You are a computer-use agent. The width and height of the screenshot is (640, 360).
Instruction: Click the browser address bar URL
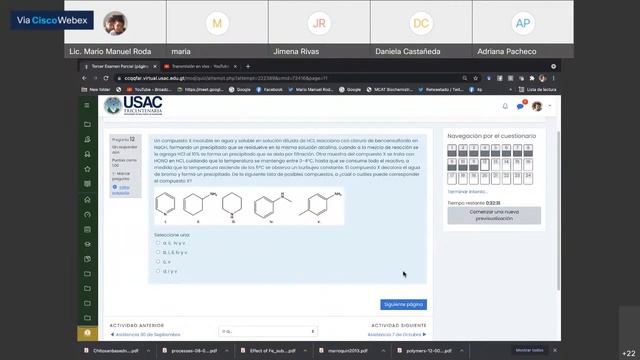[286, 78]
